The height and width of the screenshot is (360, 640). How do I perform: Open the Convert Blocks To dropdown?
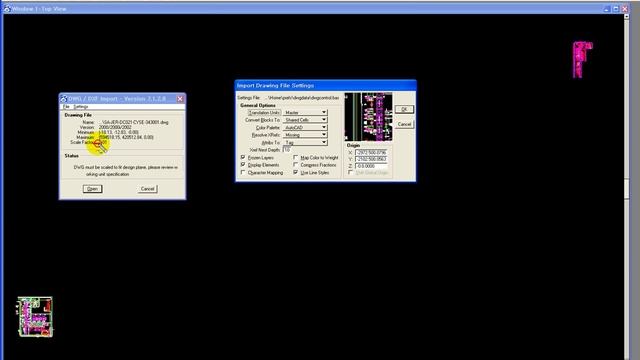point(305,120)
